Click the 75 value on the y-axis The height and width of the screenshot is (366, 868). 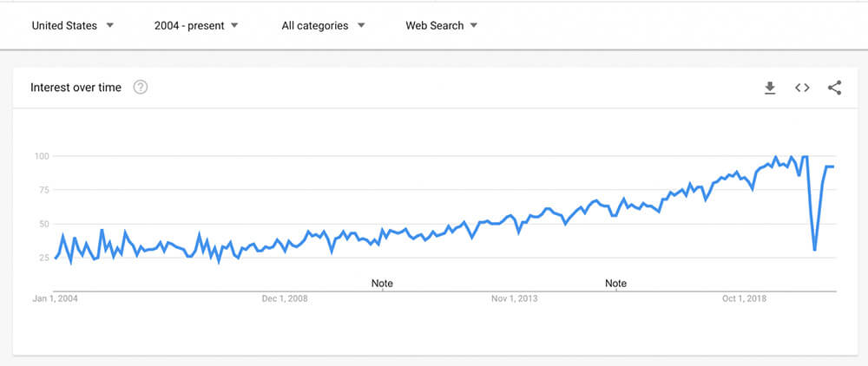coord(45,190)
